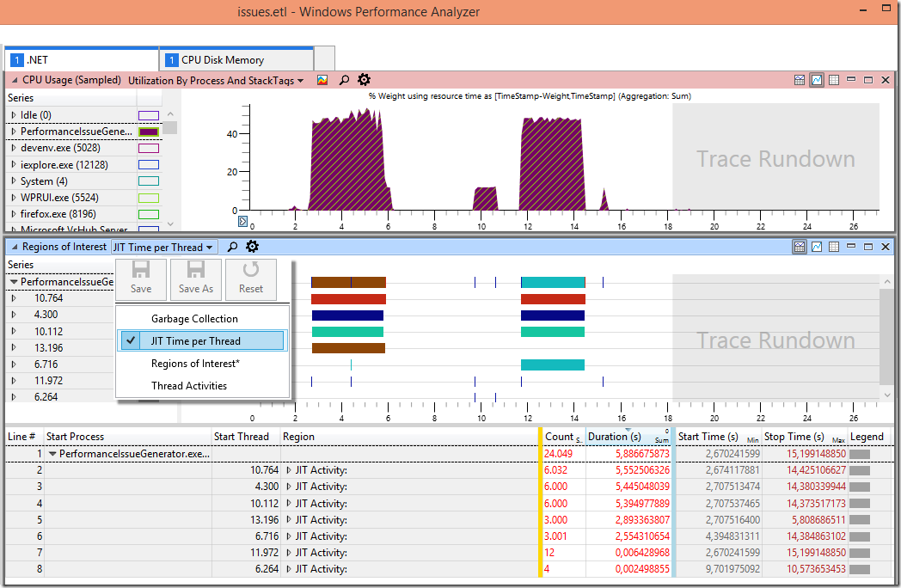Collapse the CPU Usage (Sampled) panel triangle

pyautogui.click(x=15, y=80)
